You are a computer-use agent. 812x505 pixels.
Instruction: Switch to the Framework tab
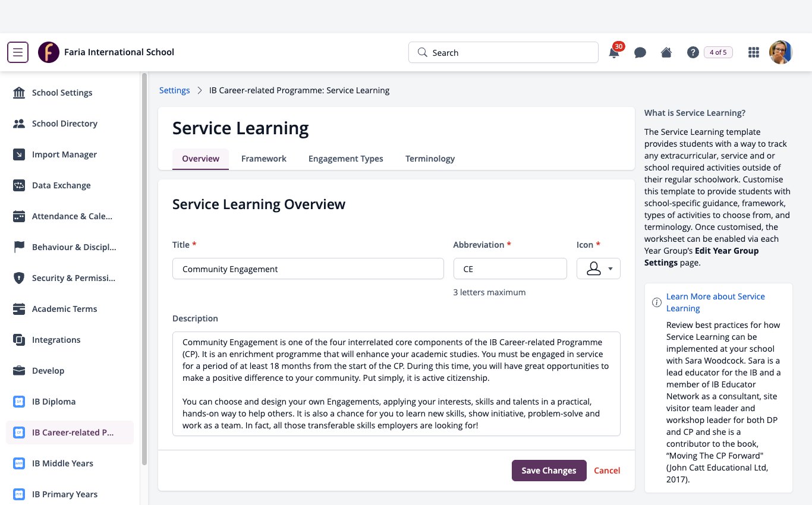264,159
